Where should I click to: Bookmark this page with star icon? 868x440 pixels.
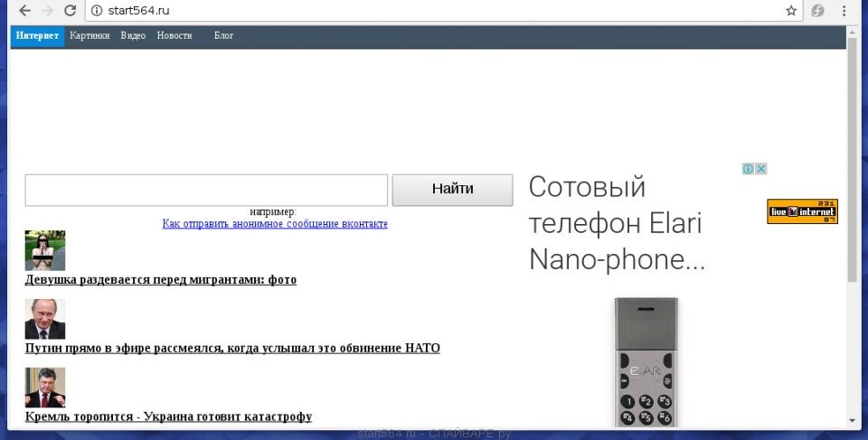click(791, 11)
